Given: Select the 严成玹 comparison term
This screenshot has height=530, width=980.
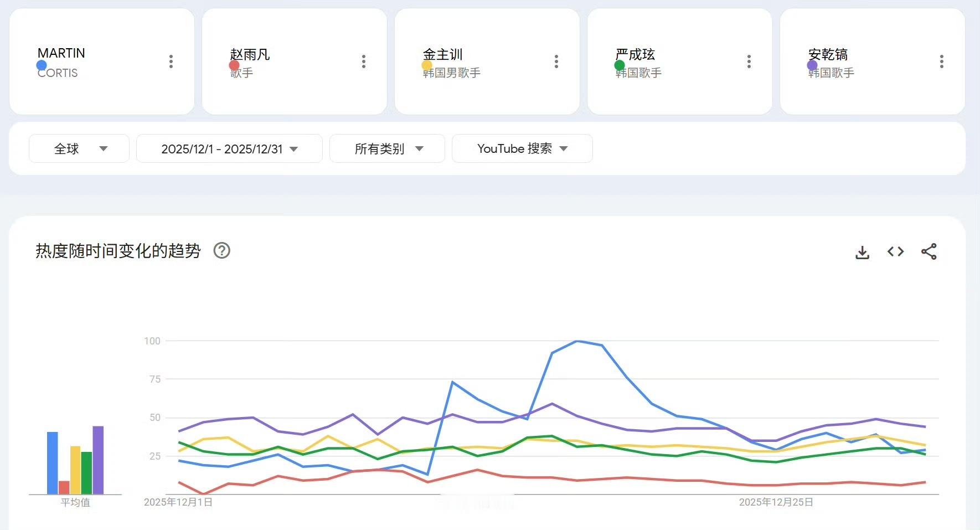Looking at the screenshot, I should coord(635,54).
